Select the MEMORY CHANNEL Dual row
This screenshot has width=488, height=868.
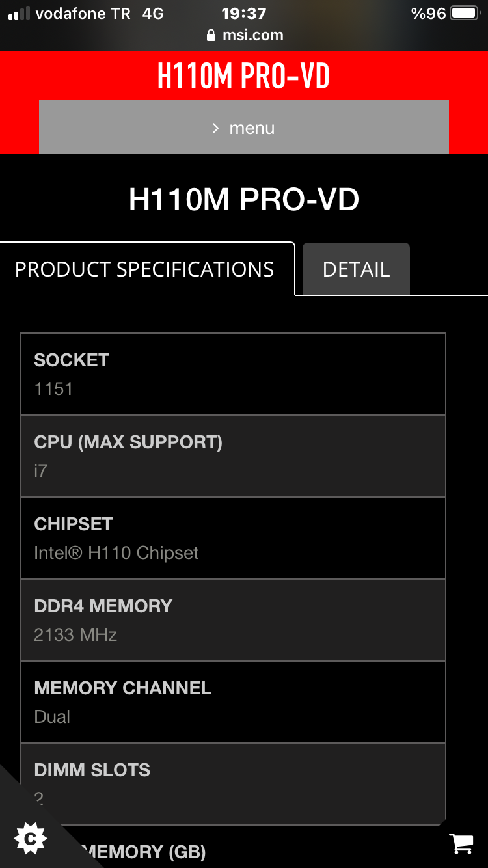[232, 702]
